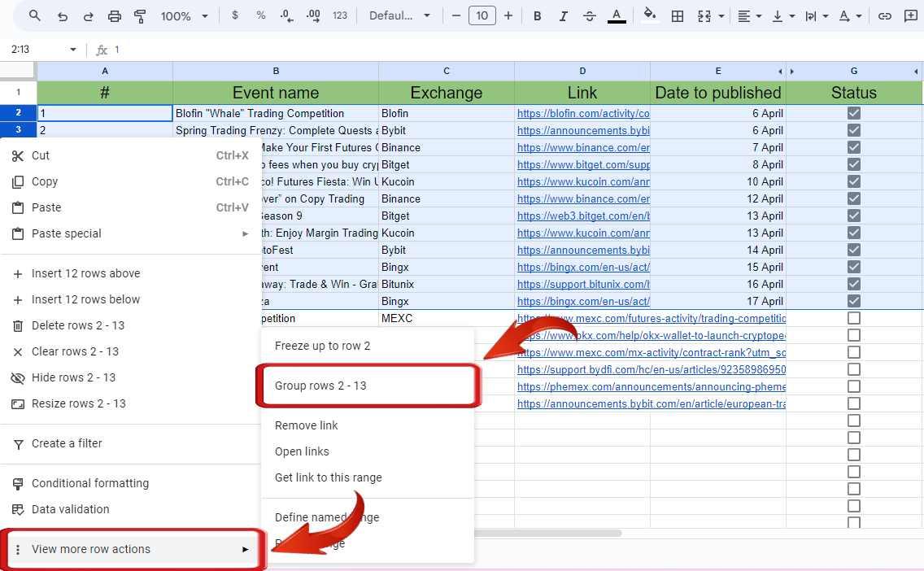Open the support.bitunix.com link
This screenshot has height=571, width=924.
pyautogui.click(x=583, y=284)
